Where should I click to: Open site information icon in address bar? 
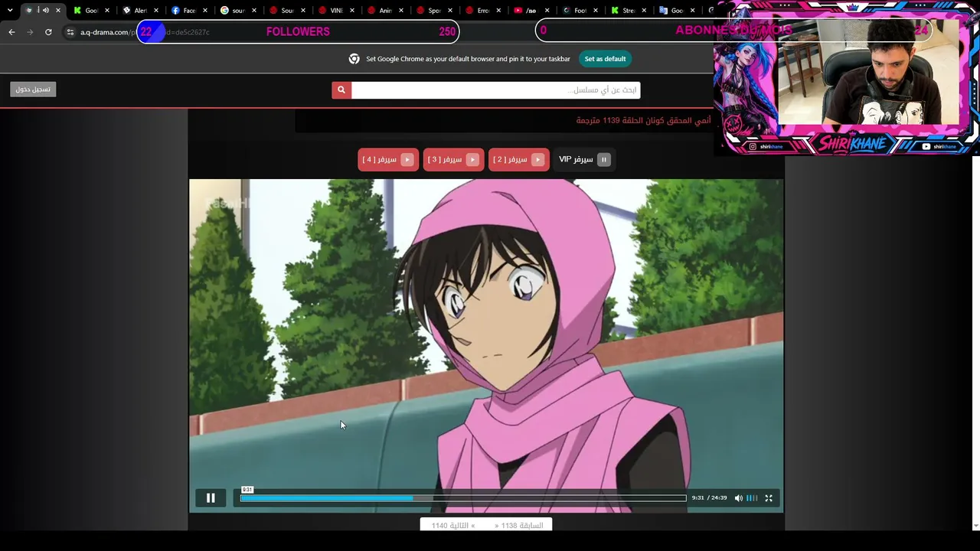coord(70,32)
